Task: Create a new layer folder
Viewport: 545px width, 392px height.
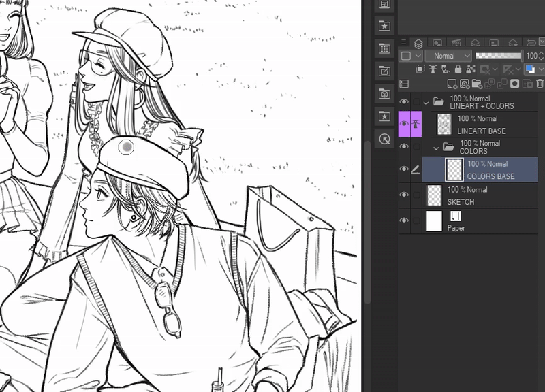Action: [x=477, y=84]
